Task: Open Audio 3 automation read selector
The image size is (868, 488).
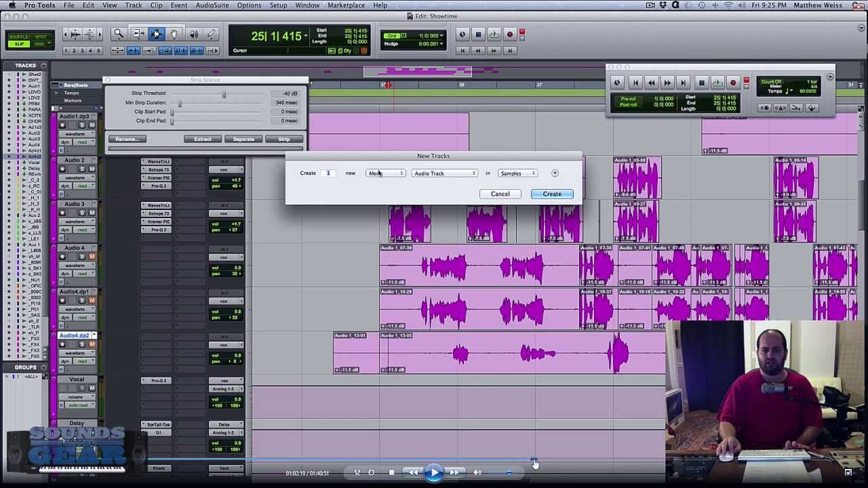Action: click(x=84, y=229)
